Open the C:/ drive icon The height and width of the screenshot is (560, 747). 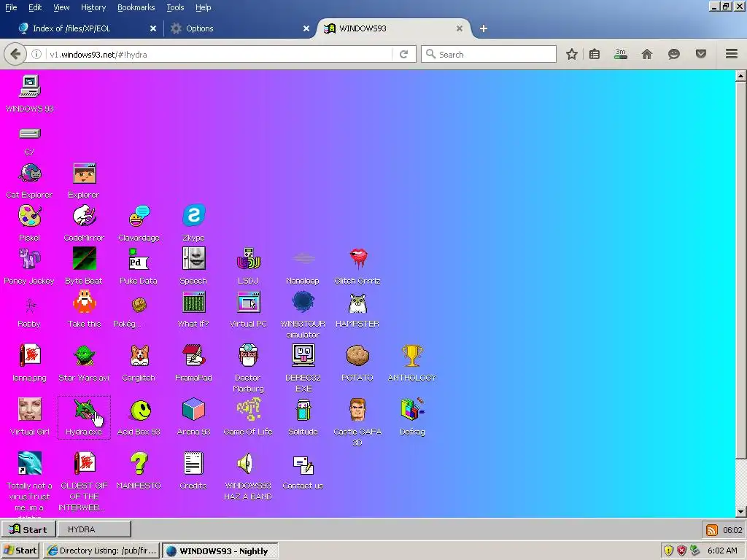click(29, 134)
